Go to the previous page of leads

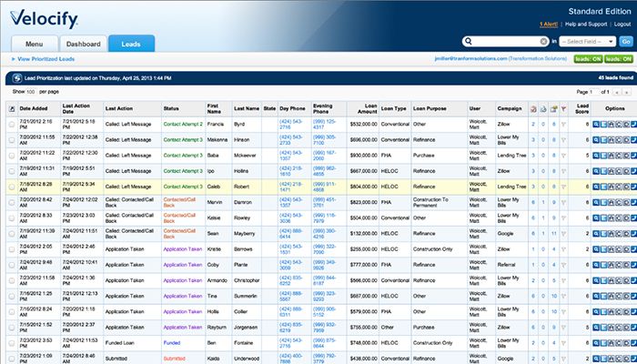(618, 92)
